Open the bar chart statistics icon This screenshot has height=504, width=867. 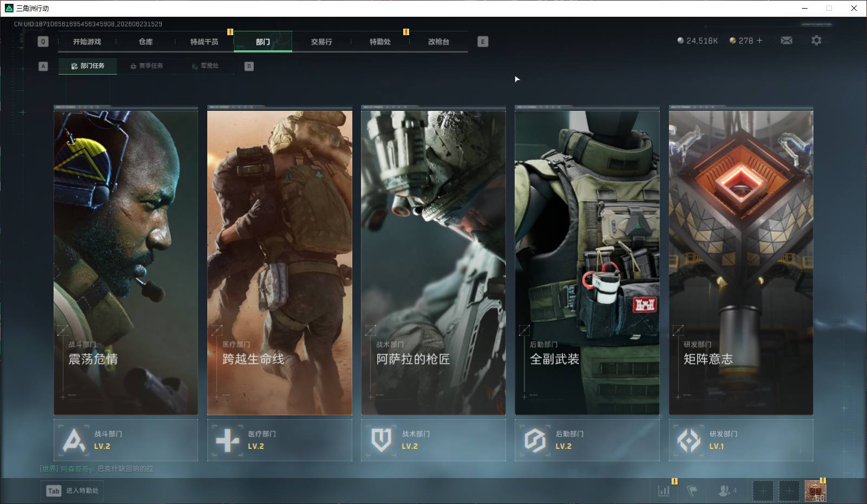[x=664, y=491]
